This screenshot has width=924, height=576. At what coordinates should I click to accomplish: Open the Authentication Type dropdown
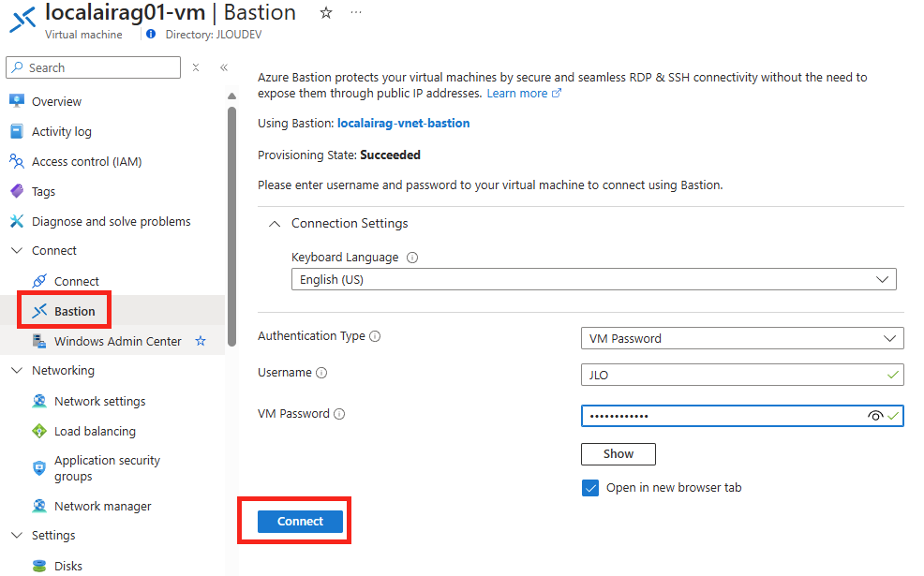[x=742, y=338]
